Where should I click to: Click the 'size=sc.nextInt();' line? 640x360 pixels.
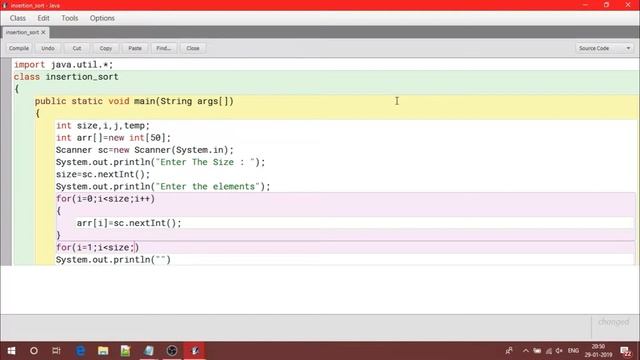[103, 174]
